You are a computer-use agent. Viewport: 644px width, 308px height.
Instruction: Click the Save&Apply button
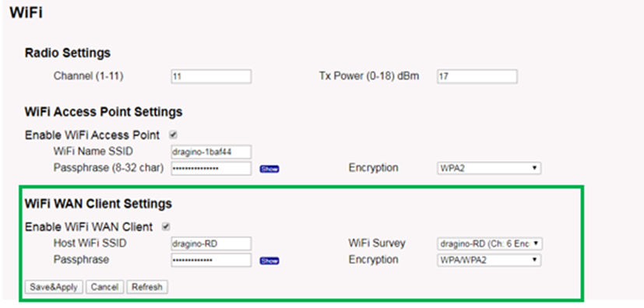point(54,287)
